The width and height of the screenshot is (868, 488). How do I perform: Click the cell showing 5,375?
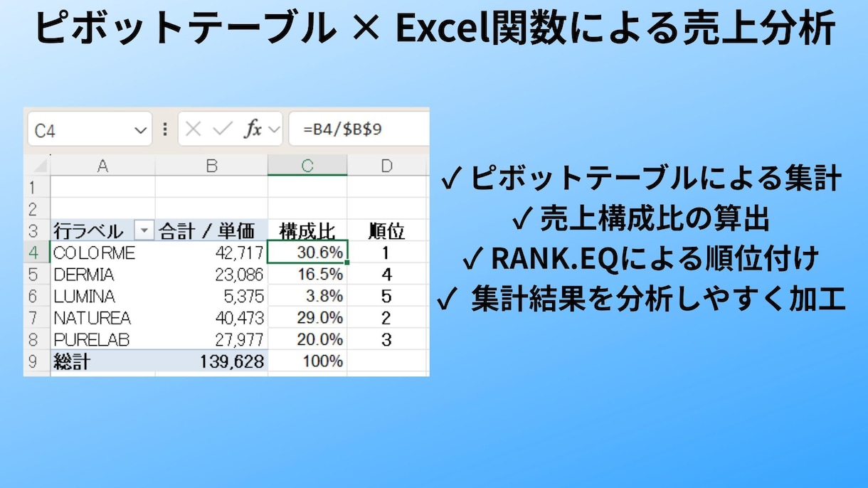pyautogui.click(x=211, y=296)
